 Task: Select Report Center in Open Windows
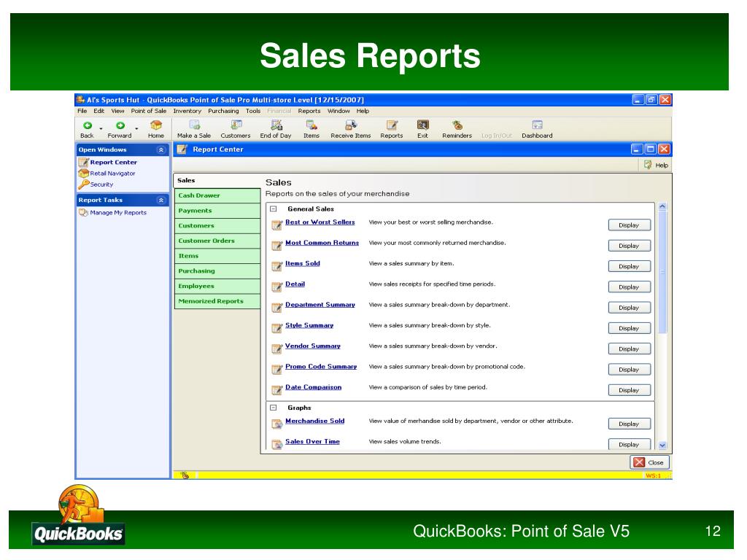[113, 163]
